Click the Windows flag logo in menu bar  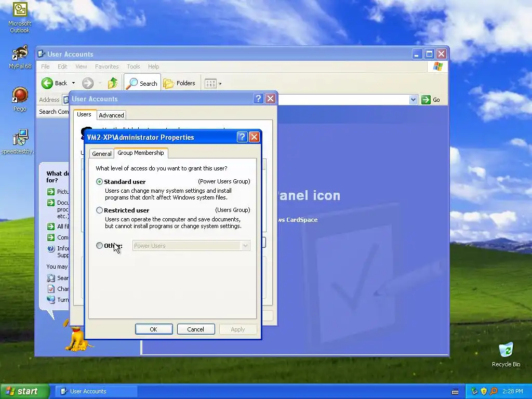click(437, 66)
